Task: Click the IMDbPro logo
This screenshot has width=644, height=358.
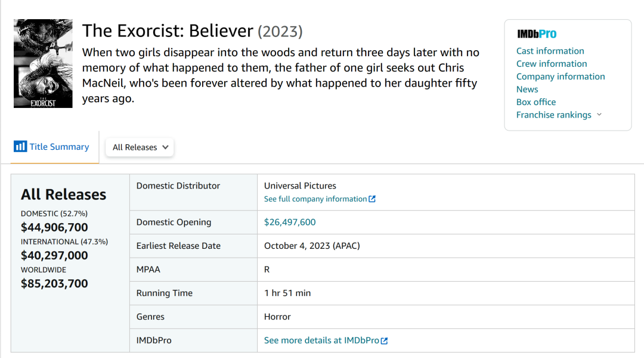Action: [537, 34]
